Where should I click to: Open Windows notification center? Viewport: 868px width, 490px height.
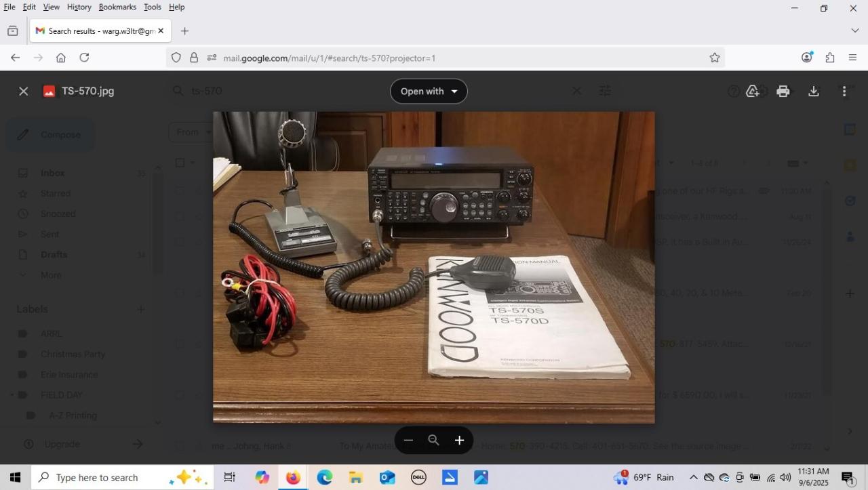[x=848, y=478]
